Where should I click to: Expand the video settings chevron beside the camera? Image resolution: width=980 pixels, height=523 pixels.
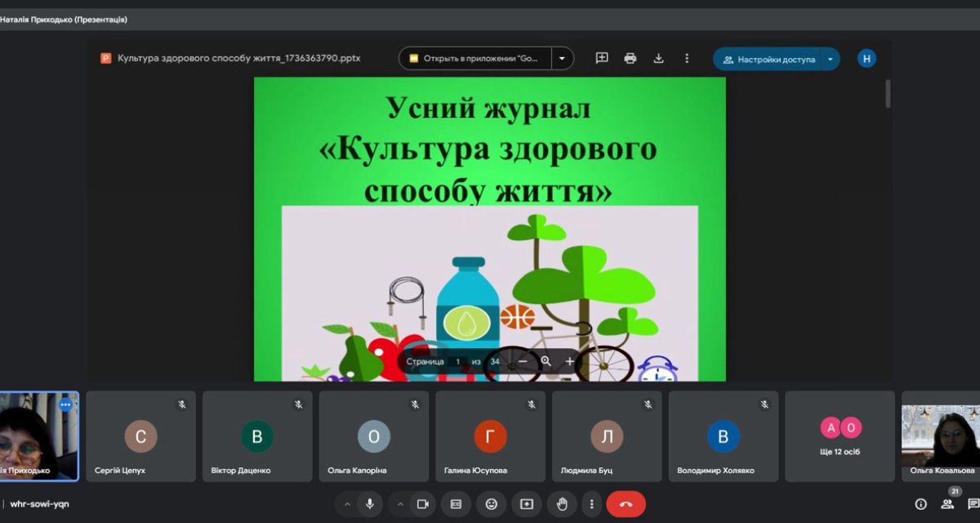399,504
